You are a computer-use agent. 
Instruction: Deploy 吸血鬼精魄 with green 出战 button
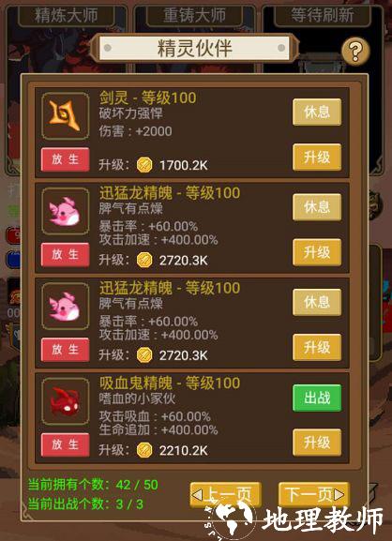click(317, 398)
